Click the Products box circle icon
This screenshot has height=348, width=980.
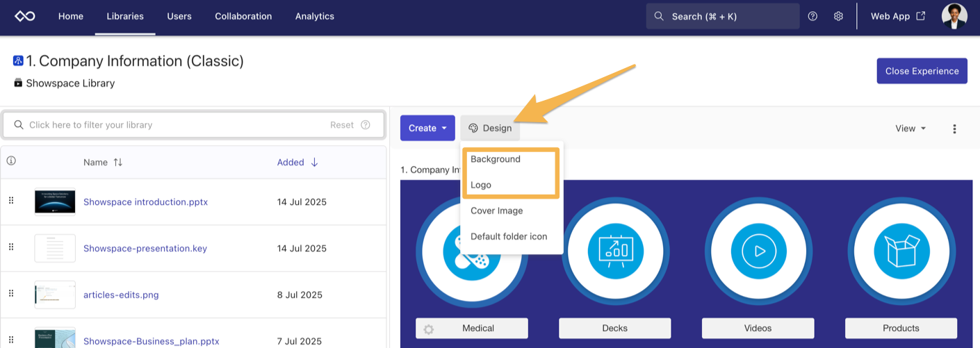coord(901,251)
